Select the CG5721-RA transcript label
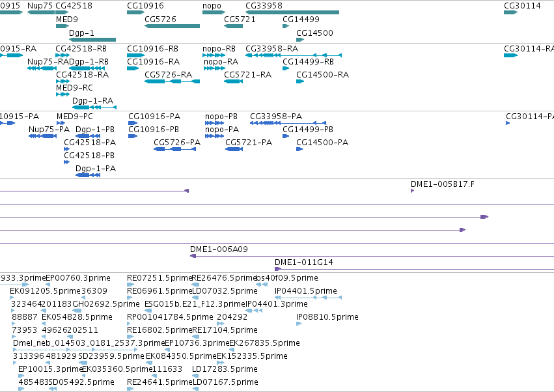Screen dimensions: 554x392 click(x=247, y=75)
